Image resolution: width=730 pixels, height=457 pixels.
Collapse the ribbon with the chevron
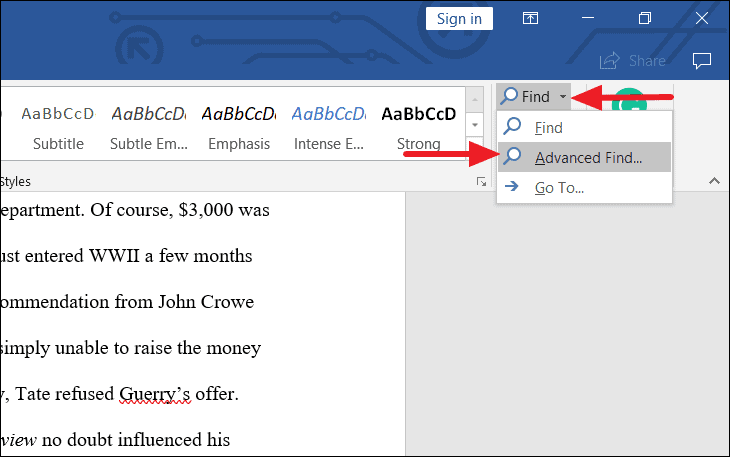714,181
